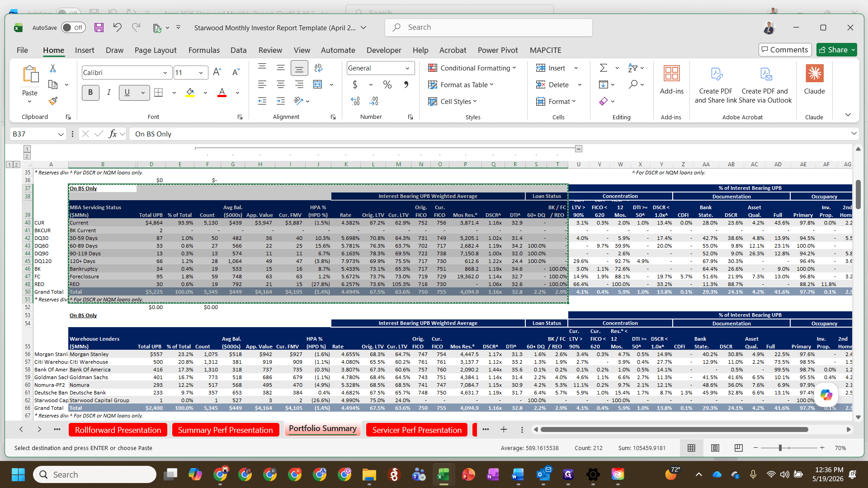Select Normal view in status bar
The image size is (868, 488).
coord(691,448)
